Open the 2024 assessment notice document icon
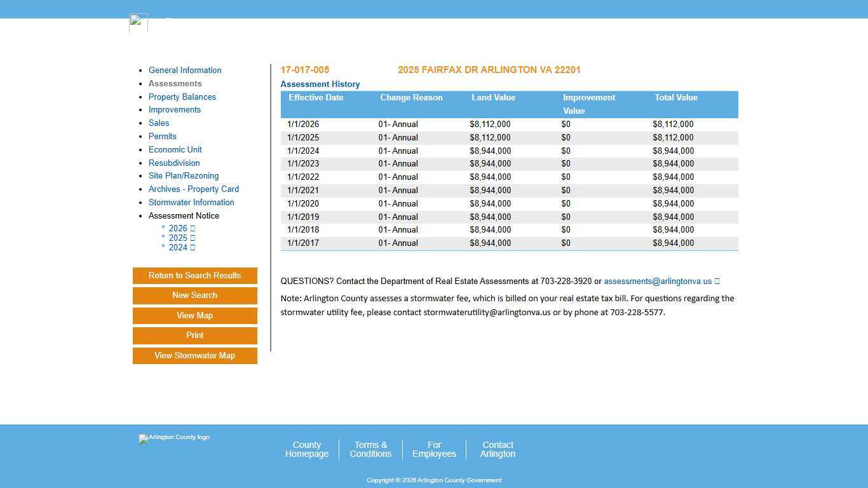This screenshot has height=488, width=868. coord(192,247)
